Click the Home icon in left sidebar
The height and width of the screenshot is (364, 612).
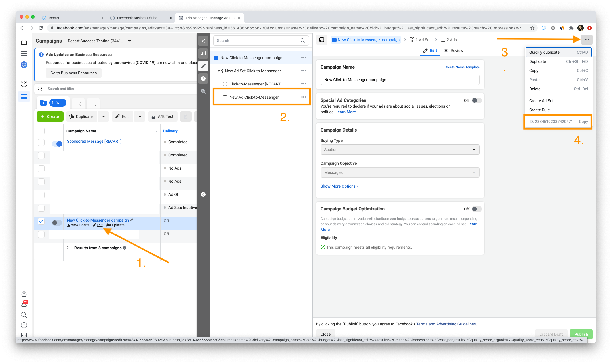click(24, 42)
